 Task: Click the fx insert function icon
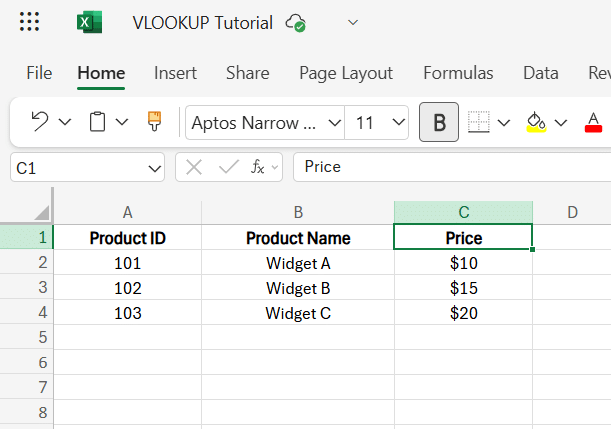257,167
